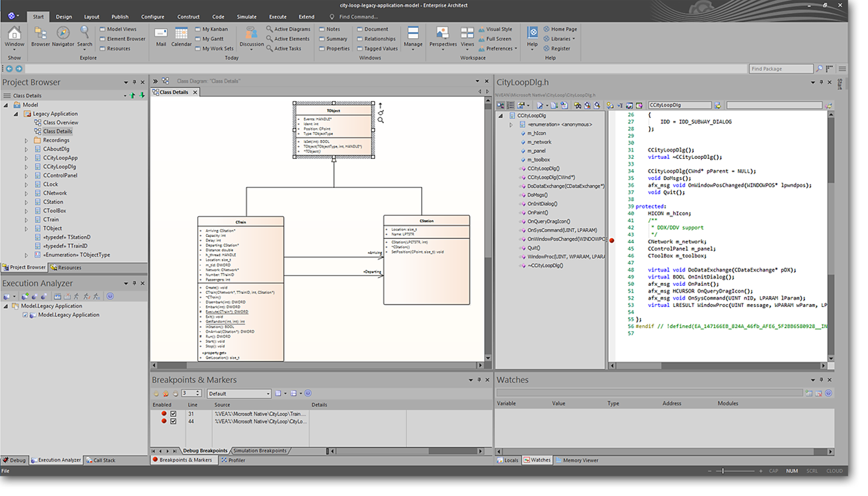Collapse the Legacy Application package
The height and width of the screenshot is (496, 868).
tap(16, 114)
